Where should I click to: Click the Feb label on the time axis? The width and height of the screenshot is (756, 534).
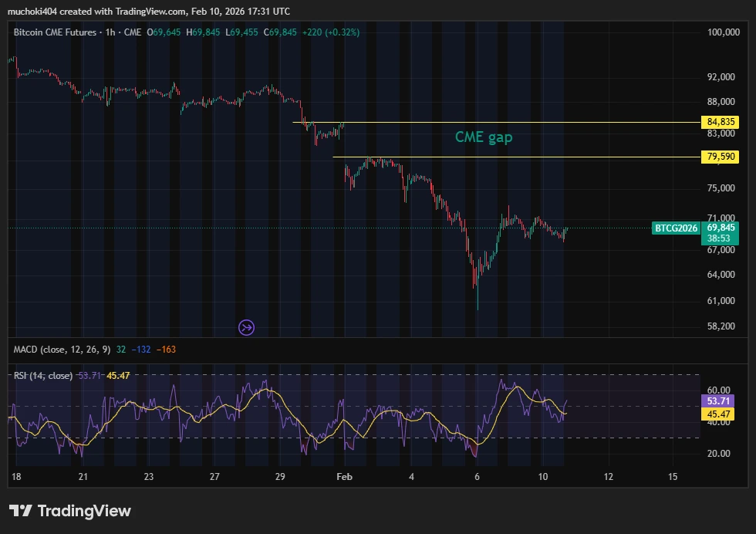[344, 477]
